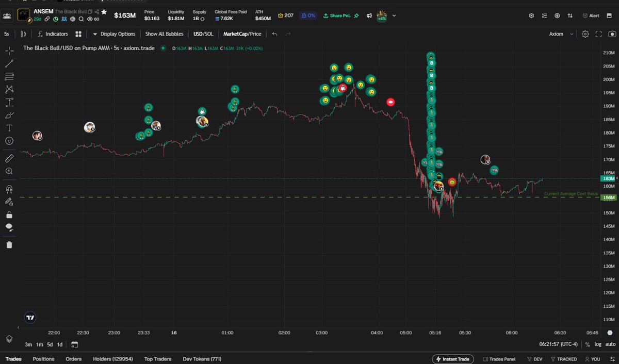This screenshot has height=364, width=619.
Task: Select the chart pattern drawing tool
Action: point(9,89)
